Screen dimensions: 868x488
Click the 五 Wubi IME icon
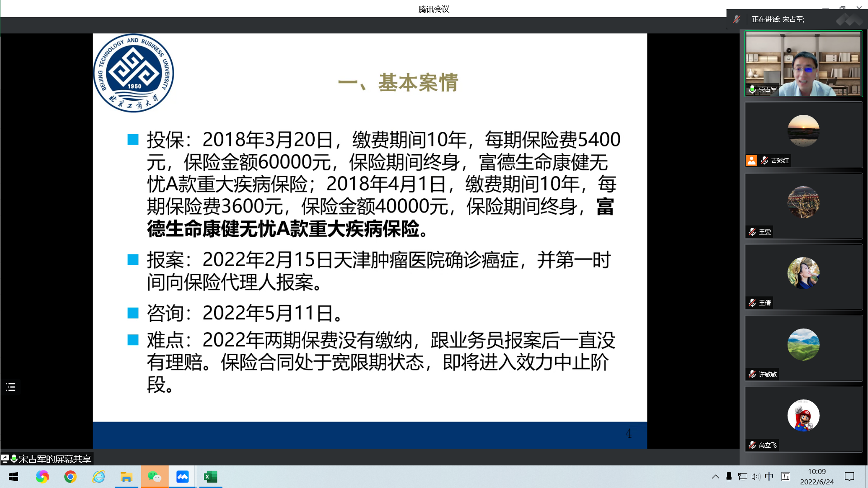pos(786,477)
